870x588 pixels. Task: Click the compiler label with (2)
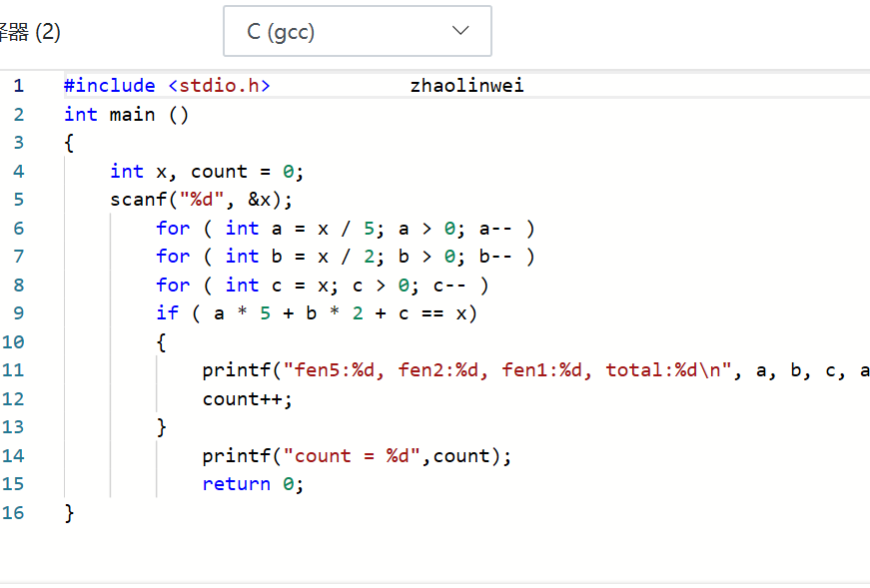click(x=30, y=32)
